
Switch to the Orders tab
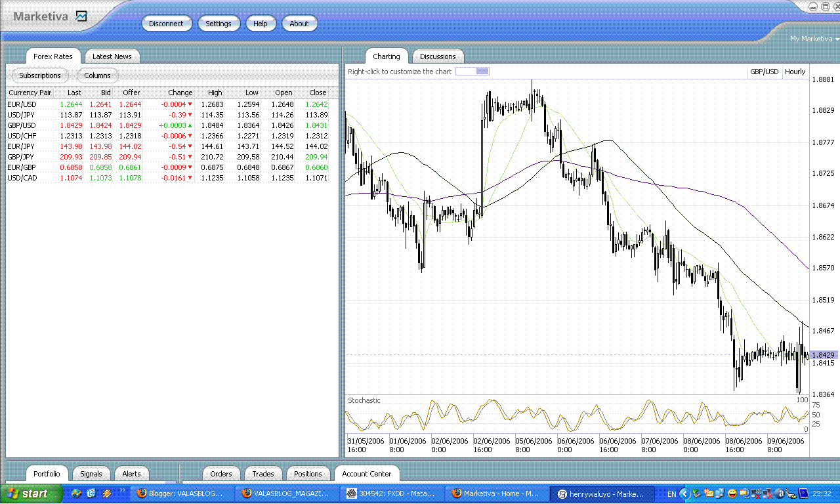click(221, 473)
